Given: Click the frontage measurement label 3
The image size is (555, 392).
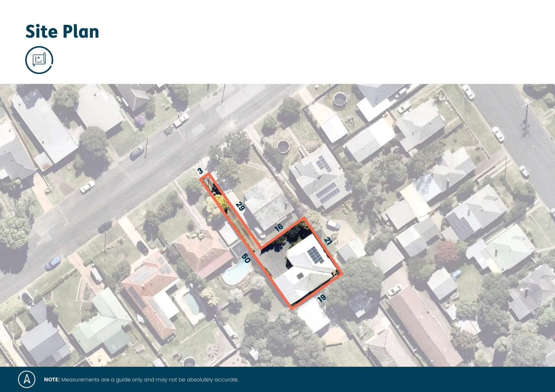Looking at the screenshot, I should point(200,171).
